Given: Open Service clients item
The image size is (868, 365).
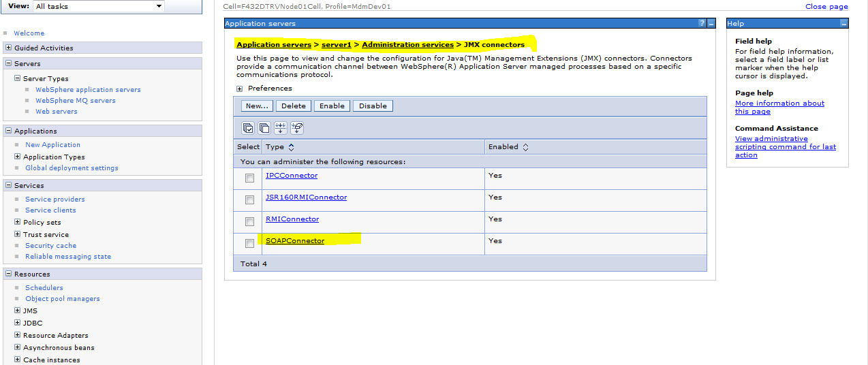Looking at the screenshot, I should click(x=50, y=210).
